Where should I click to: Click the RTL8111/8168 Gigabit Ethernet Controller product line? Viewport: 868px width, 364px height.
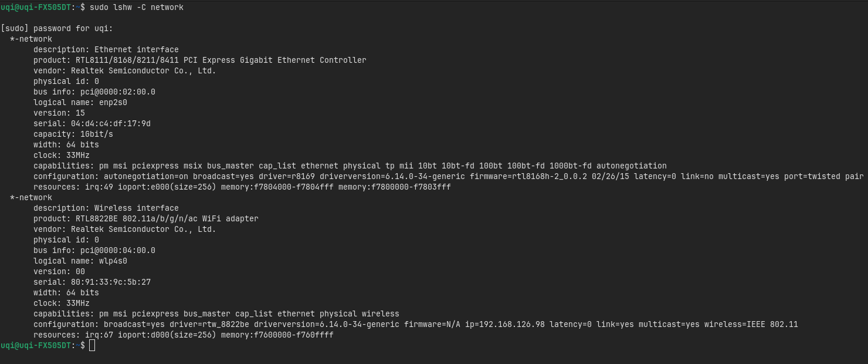click(x=221, y=60)
